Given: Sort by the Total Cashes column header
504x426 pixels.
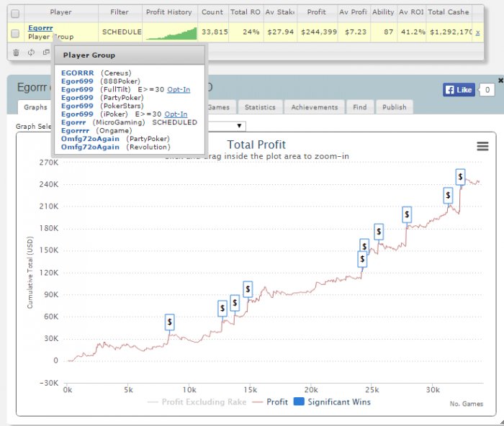Looking at the screenshot, I should [x=449, y=12].
